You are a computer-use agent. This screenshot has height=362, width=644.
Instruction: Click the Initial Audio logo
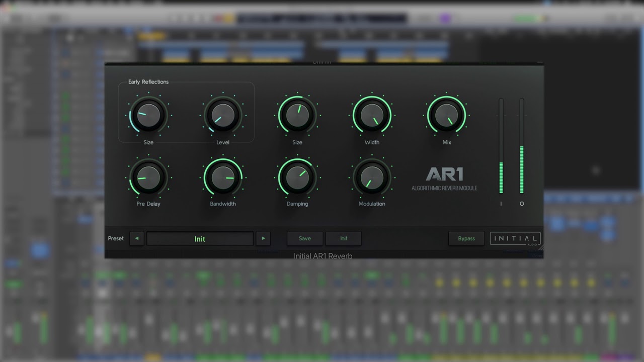515,239
